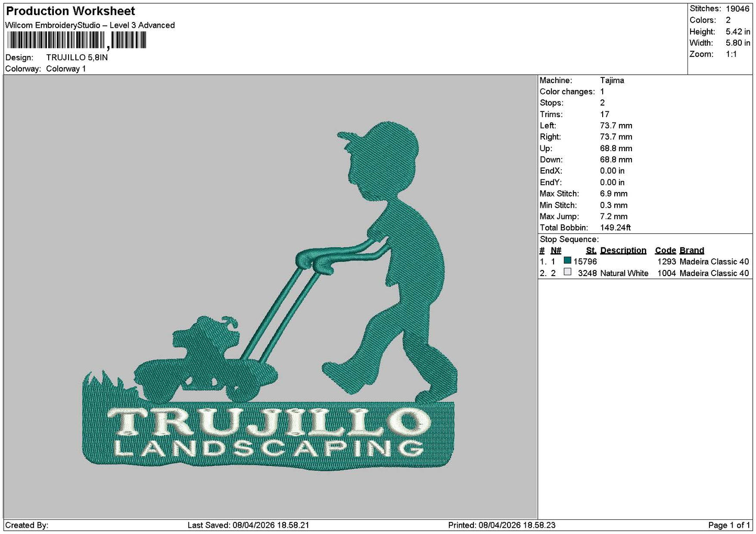756x534 pixels.
Task: Click the barcode under the worksheet title
Action: (76, 40)
